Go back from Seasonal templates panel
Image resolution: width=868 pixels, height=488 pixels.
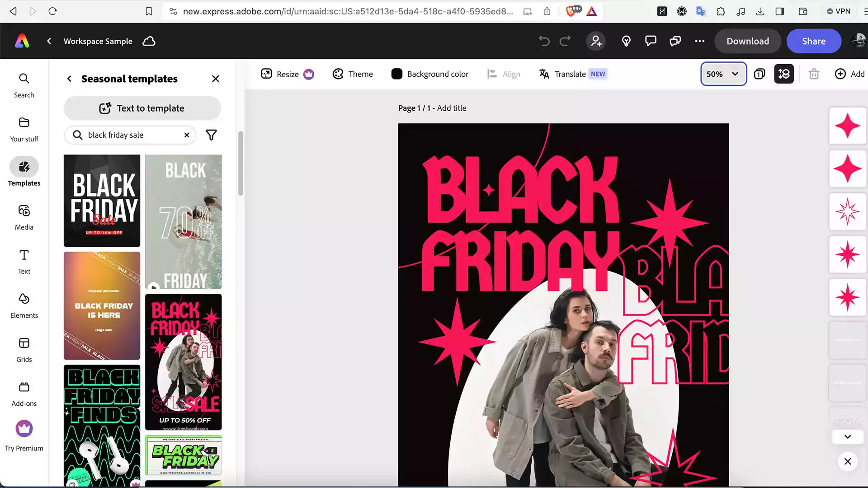pos(69,79)
